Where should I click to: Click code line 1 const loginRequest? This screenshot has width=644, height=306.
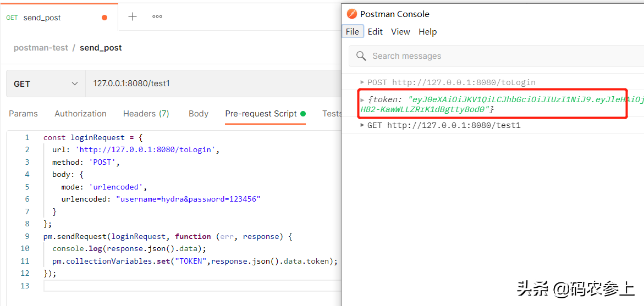pyautogui.click(x=93, y=137)
